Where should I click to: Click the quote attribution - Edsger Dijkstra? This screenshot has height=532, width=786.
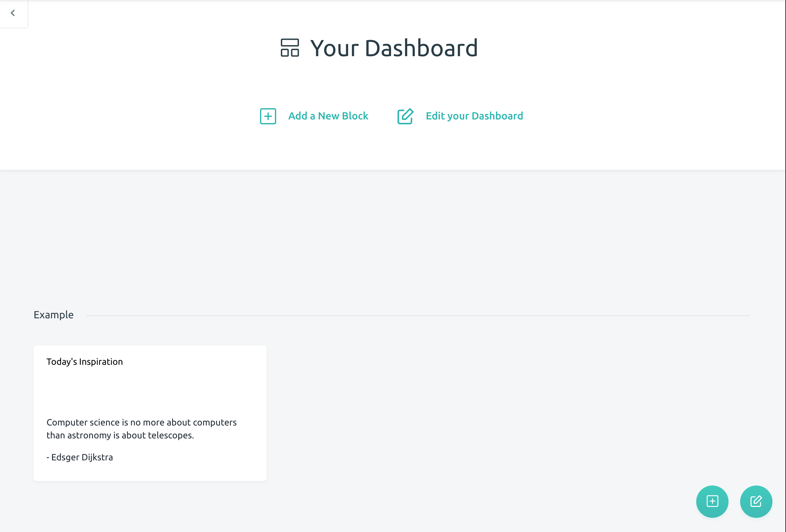pos(79,457)
